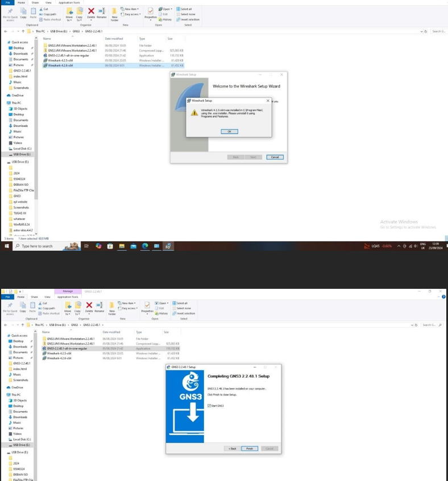Click the navigation pane scrollbar behind Wireshark Setup
Screen dimensions: 448x481
pos(36,119)
